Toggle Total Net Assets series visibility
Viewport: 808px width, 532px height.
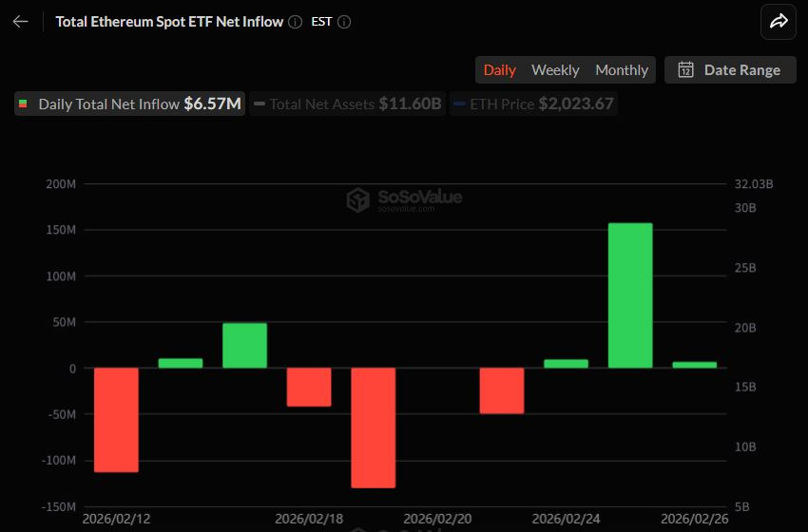pos(348,104)
